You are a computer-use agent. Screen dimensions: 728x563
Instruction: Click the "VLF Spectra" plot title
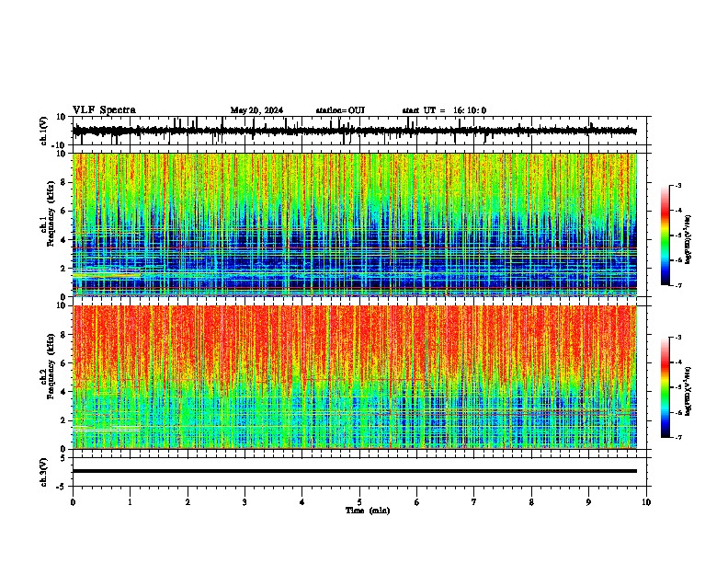pyautogui.click(x=104, y=109)
